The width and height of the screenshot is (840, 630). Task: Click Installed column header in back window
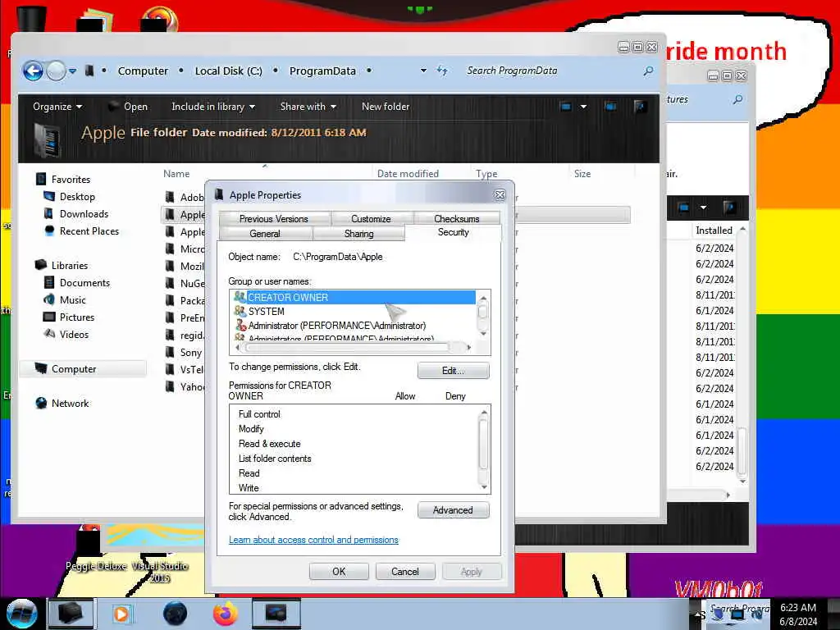[714, 231]
